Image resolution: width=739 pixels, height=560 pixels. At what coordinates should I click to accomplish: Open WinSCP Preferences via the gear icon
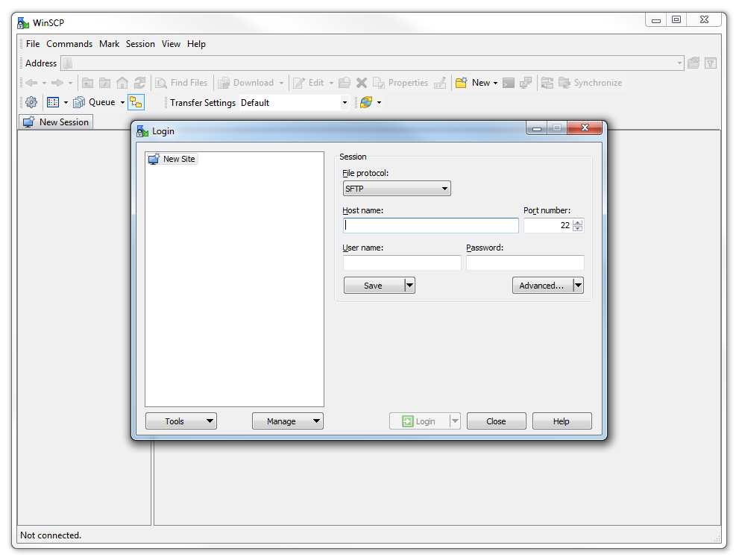(x=29, y=102)
